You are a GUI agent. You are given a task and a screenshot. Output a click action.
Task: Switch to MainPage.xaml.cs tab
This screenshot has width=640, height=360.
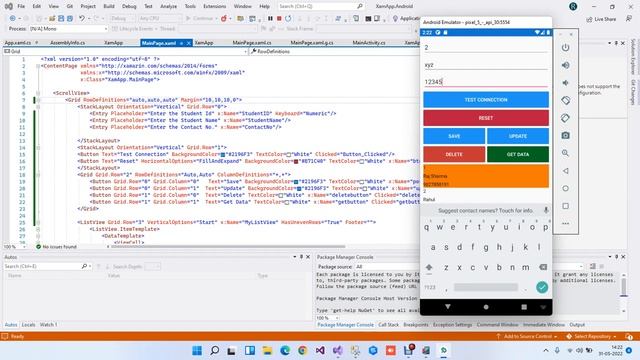click(x=252, y=42)
